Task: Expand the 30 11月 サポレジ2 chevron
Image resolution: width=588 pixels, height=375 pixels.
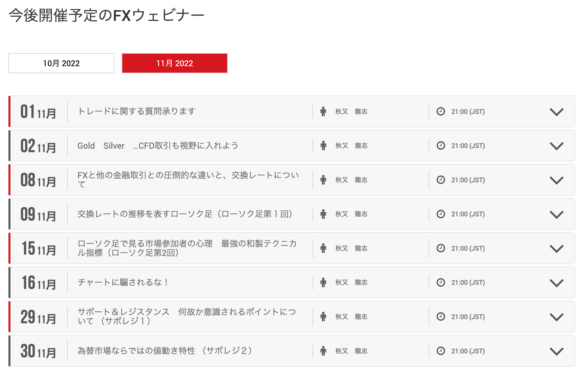Action: [556, 351]
